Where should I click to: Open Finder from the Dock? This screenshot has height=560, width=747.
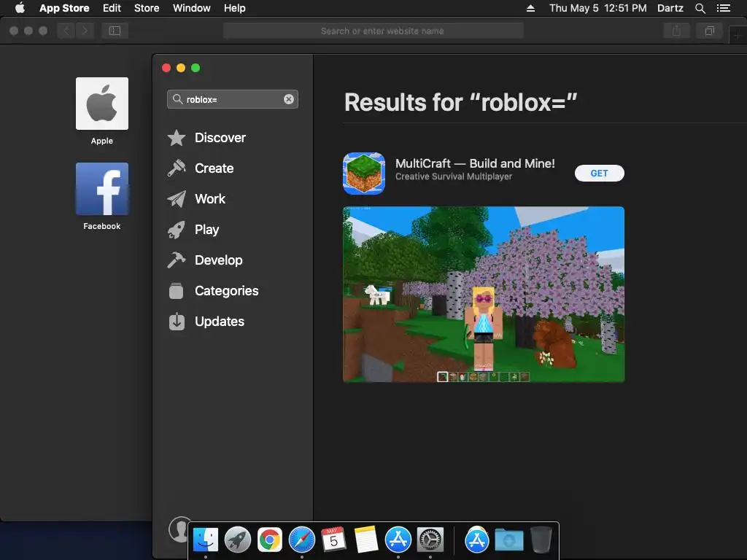(206, 540)
